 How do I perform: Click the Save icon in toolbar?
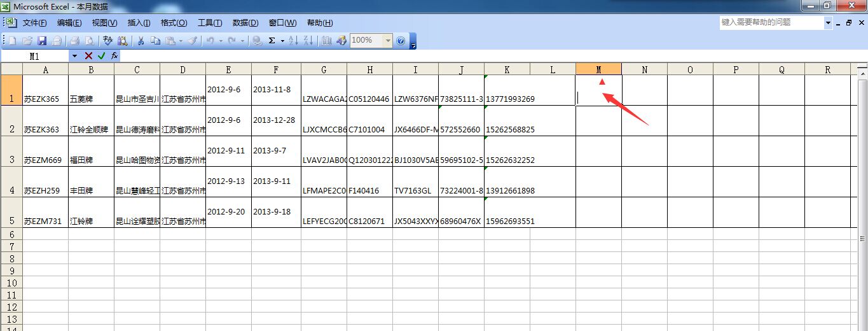[42, 41]
